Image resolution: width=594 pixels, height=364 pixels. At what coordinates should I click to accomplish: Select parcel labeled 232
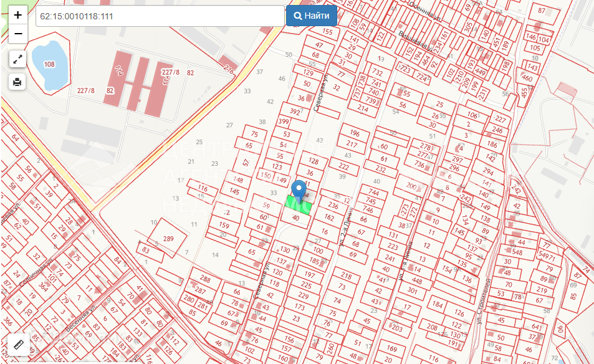point(381,169)
